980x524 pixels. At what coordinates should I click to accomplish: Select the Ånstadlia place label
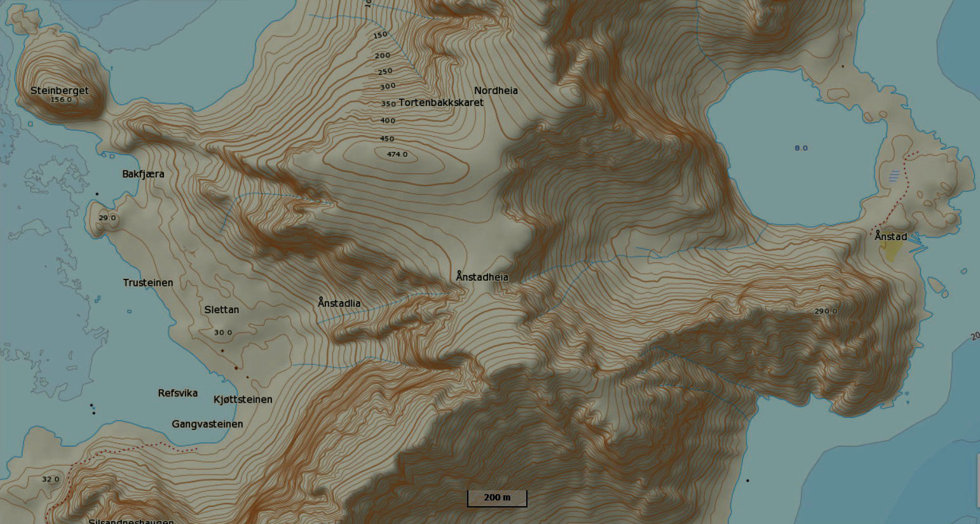339,303
